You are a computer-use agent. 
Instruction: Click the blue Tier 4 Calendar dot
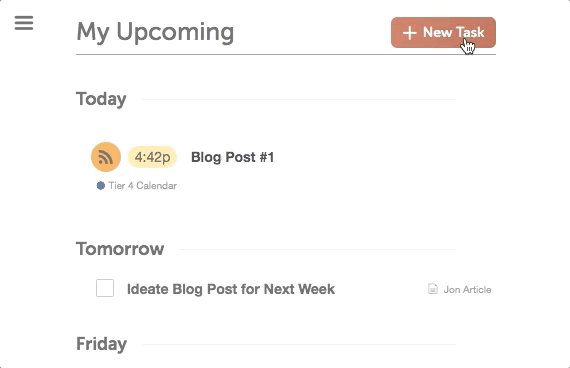[101, 185]
